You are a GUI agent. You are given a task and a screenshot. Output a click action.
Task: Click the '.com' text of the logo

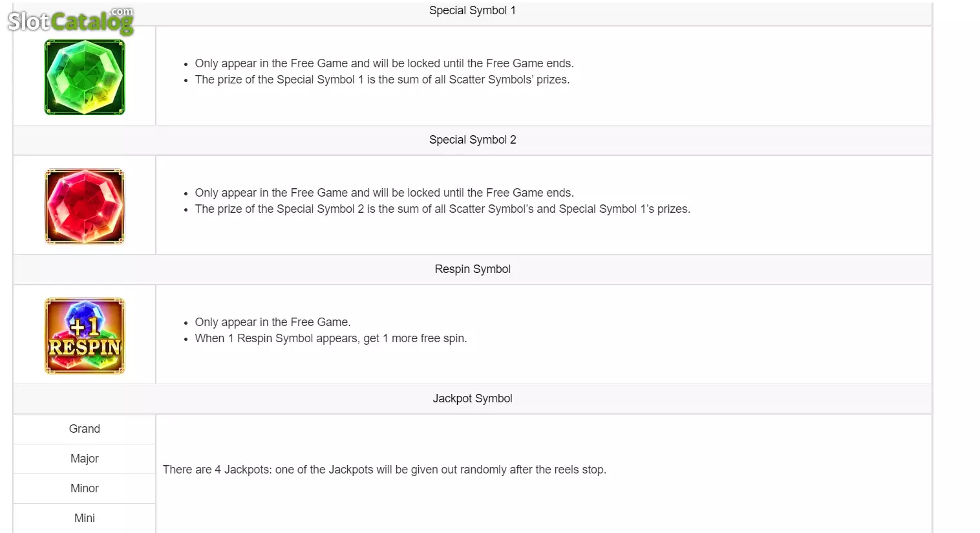pos(122,12)
